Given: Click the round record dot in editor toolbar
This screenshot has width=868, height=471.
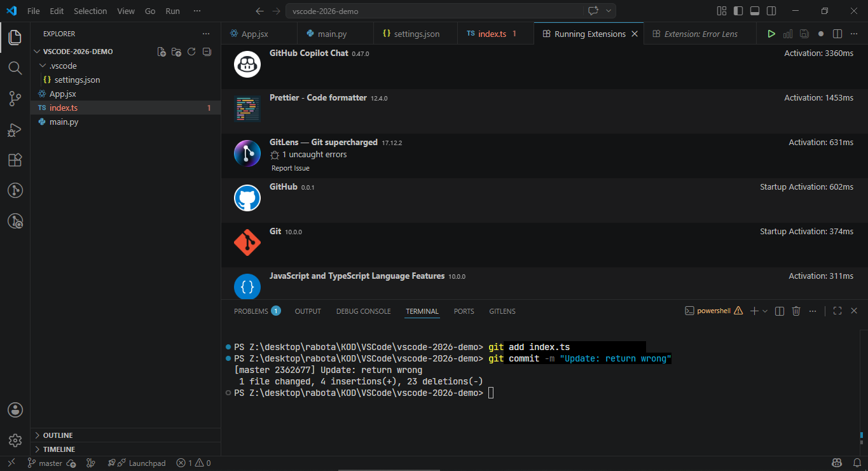Looking at the screenshot, I should tap(821, 34).
